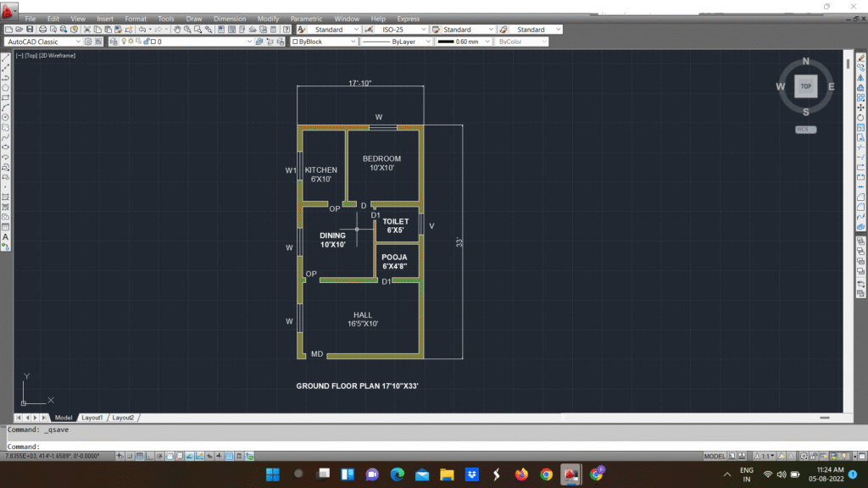Create a new drawing with the New icon
868x488 pixels.
point(8,30)
